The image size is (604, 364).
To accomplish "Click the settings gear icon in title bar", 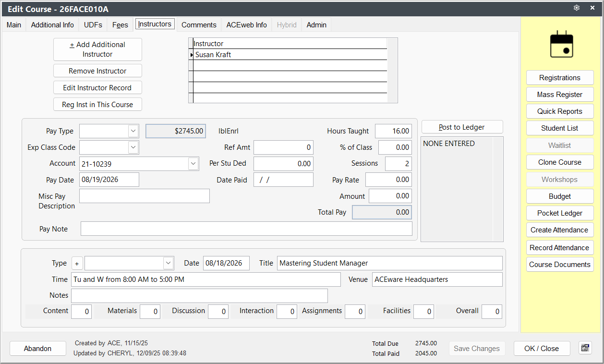I will (577, 8).
